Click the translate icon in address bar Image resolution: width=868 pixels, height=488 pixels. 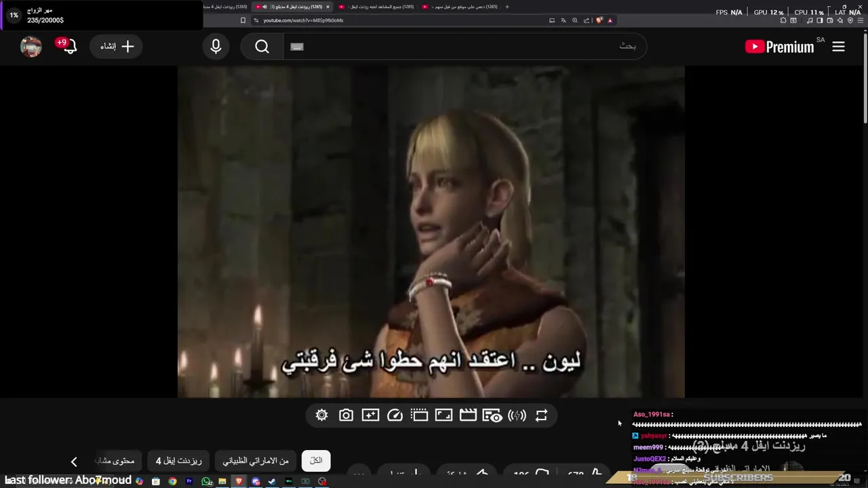563,20
